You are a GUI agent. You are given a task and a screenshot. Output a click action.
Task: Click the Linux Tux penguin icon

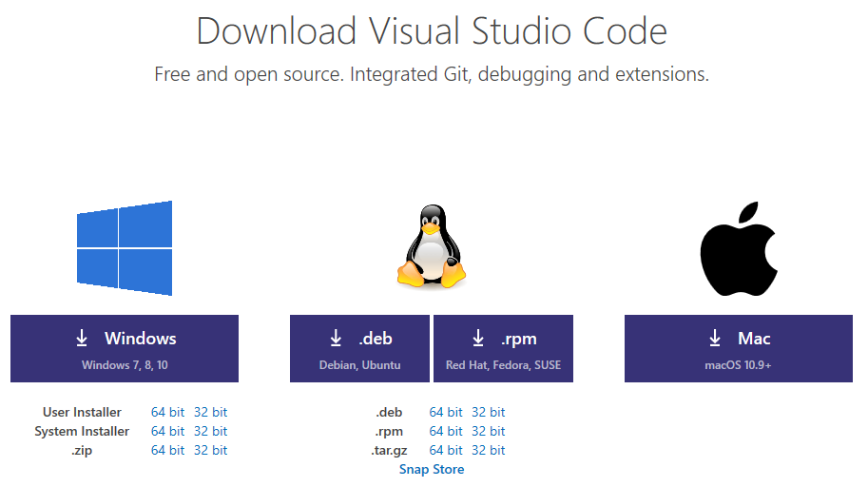[x=432, y=246]
